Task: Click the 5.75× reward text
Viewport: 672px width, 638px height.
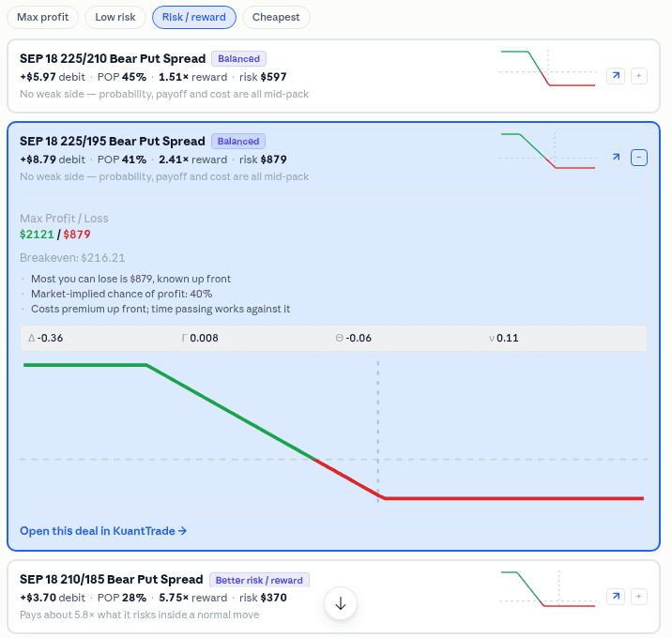Action: pos(192,598)
